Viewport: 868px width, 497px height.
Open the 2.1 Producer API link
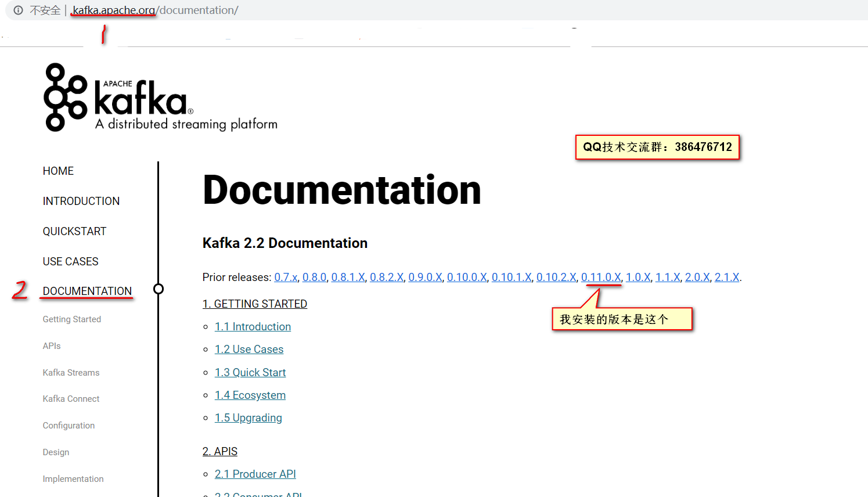(x=255, y=474)
